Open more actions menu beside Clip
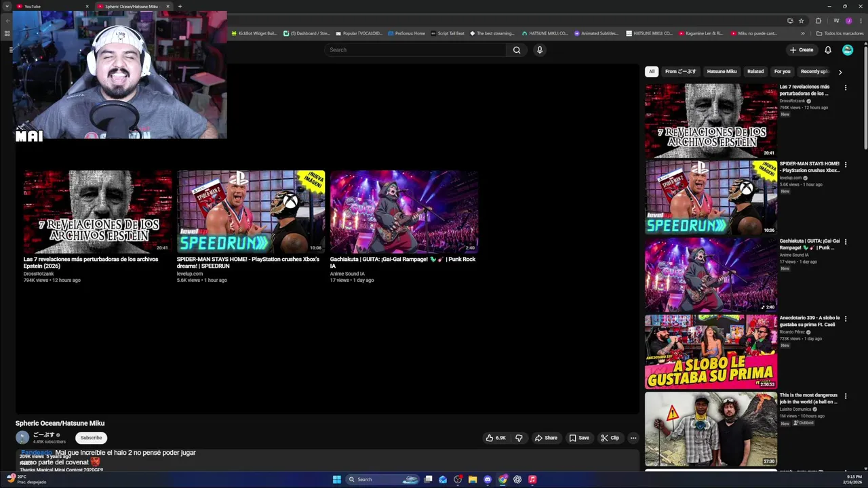The width and height of the screenshot is (868, 488). (x=633, y=438)
